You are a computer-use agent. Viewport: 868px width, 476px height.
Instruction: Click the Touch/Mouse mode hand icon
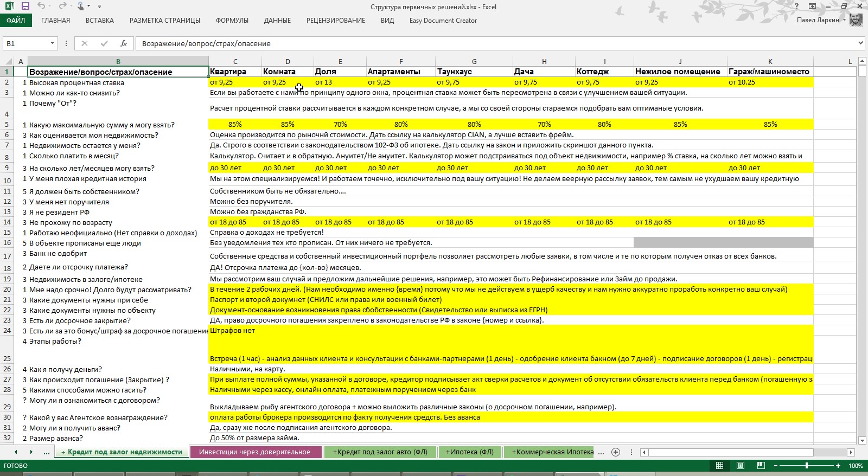point(81,7)
